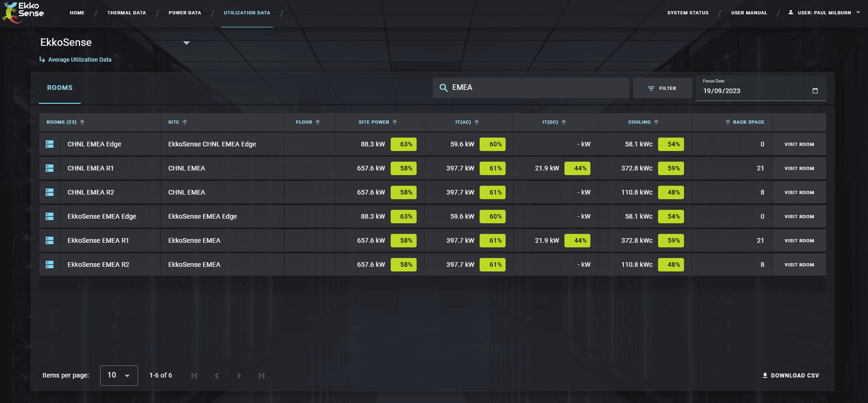868x403 pixels.
Task: Open the Focus Date calendar icon
Action: click(815, 91)
